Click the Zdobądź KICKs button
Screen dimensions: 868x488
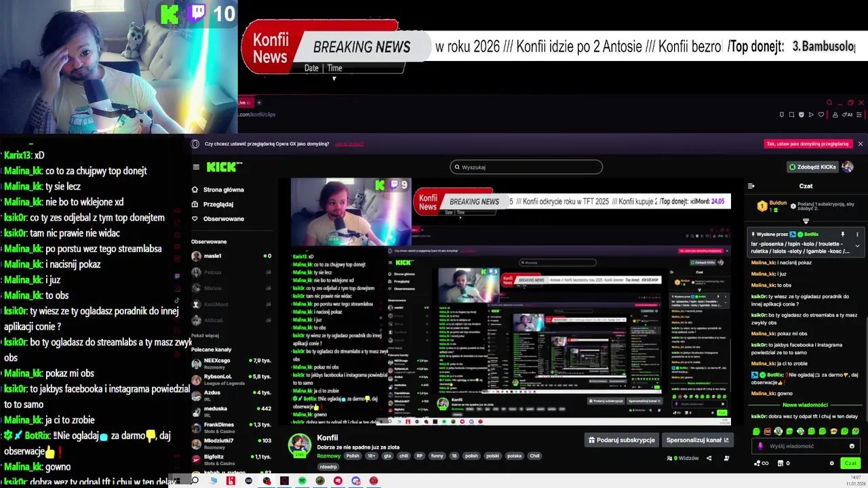click(x=812, y=167)
